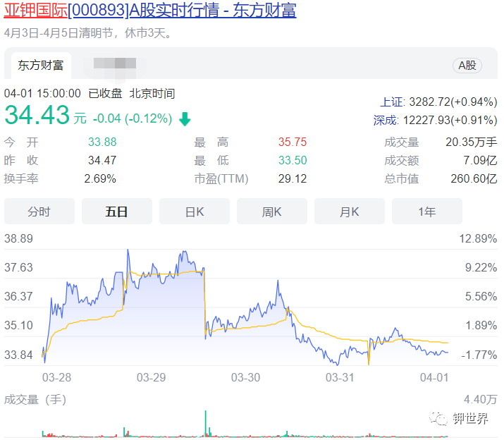
Task: Click the 37.63 price axis label
Action: [x=18, y=267]
